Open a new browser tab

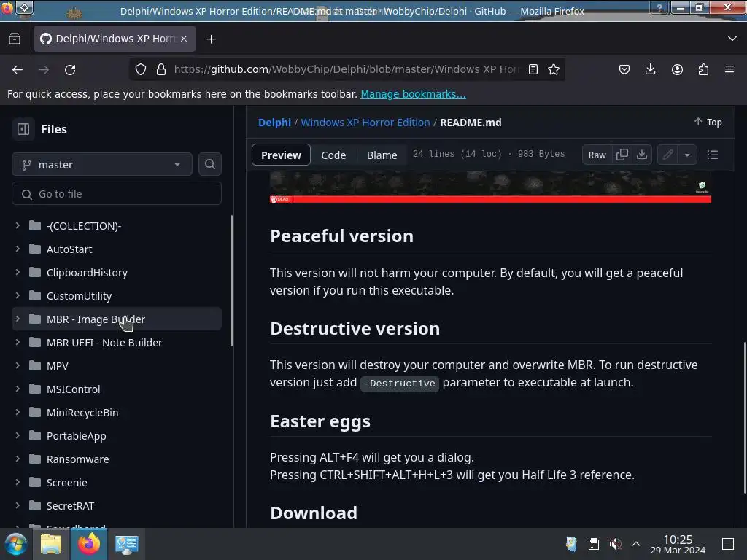211,39
